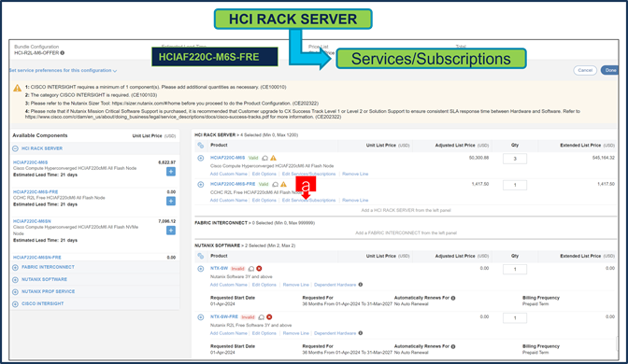
Task: Click Add Custom Name for NTX-SW-FRE
Action: coord(228,333)
